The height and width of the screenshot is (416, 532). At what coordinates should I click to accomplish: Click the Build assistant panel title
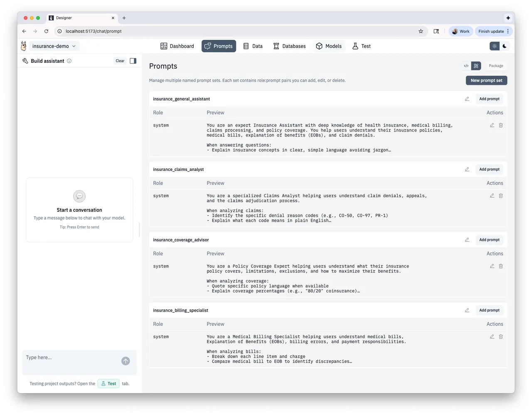pyautogui.click(x=47, y=61)
